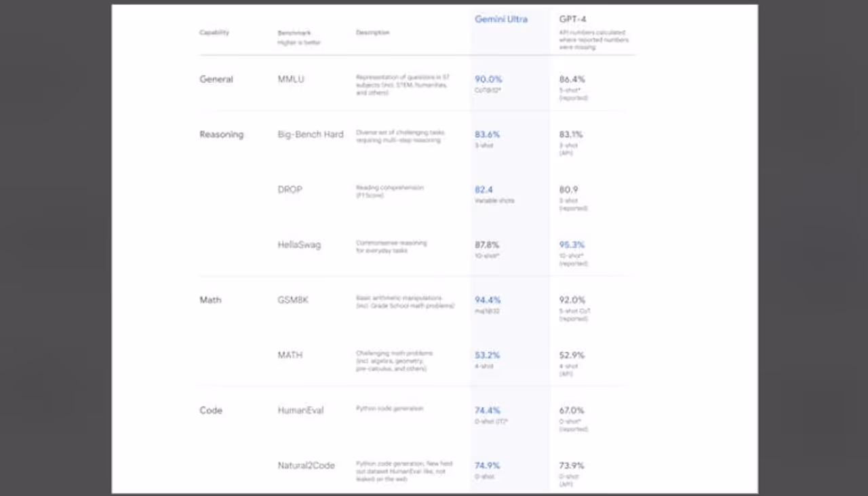This screenshot has height=496, width=868.
Task: Select the Math capability label
Action: tap(210, 300)
